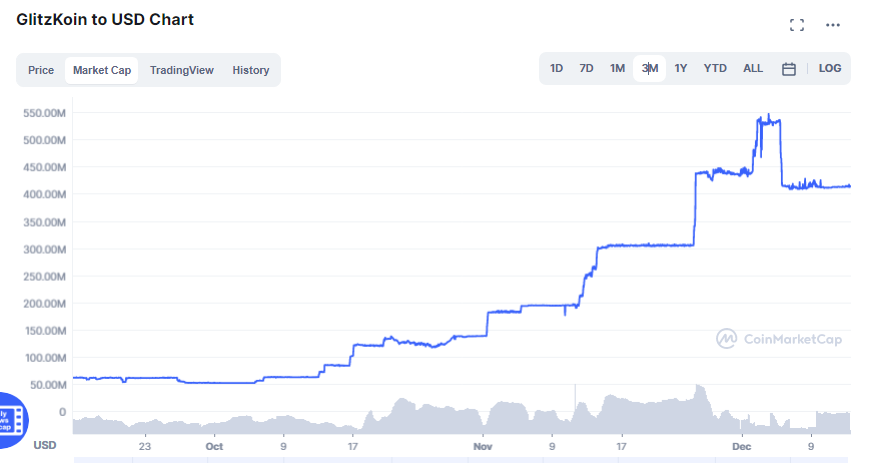Click the Oct date label on x-axis
The height and width of the screenshot is (463, 870).
coord(214,446)
